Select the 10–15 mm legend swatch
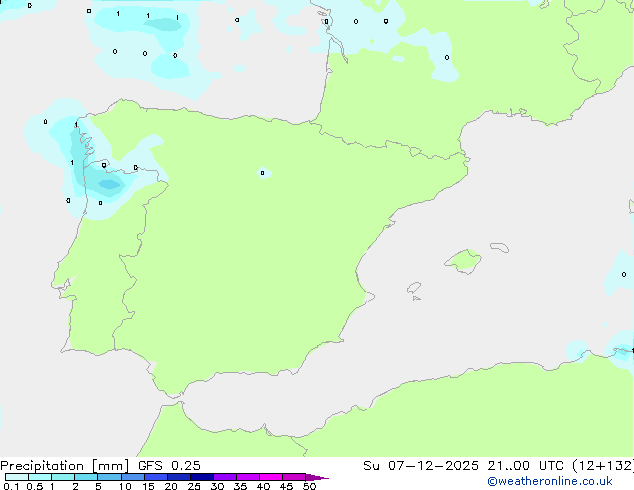The height and width of the screenshot is (490, 634). click(x=132, y=477)
